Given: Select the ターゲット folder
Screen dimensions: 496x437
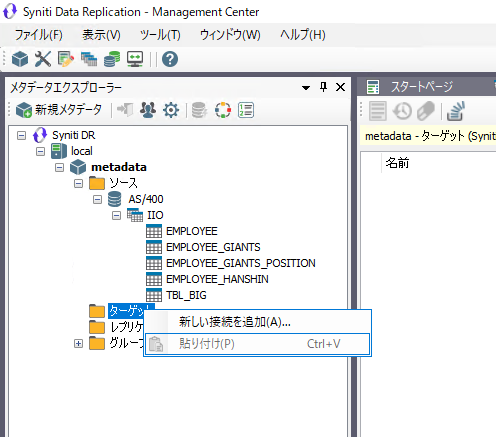Looking at the screenshot, I should click(x=127, y=311).
